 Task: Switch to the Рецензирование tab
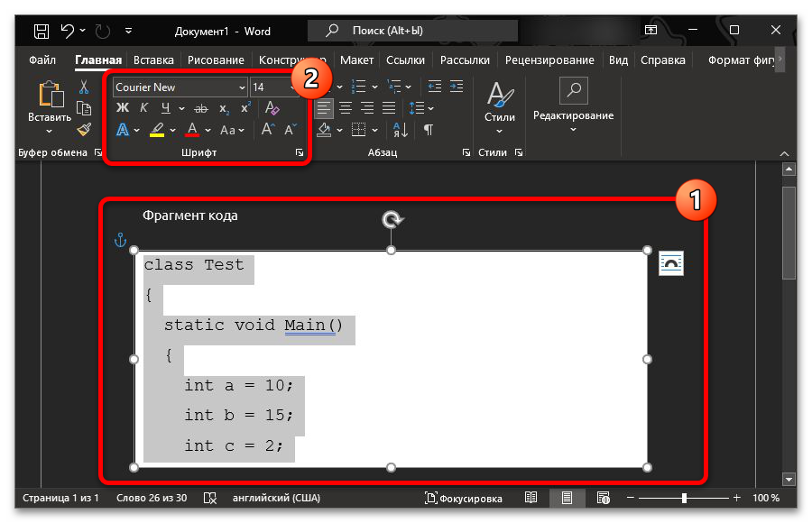click(549, 60)
